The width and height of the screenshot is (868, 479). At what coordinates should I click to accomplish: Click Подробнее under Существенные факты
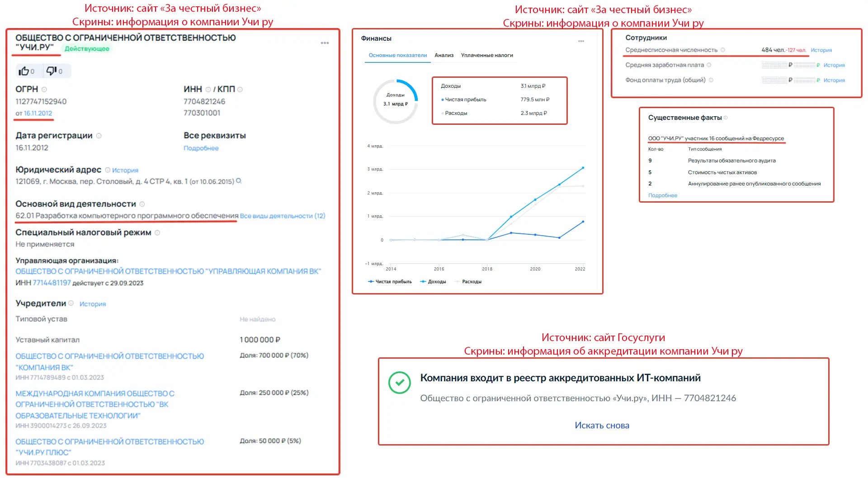(x=663, y=195)
